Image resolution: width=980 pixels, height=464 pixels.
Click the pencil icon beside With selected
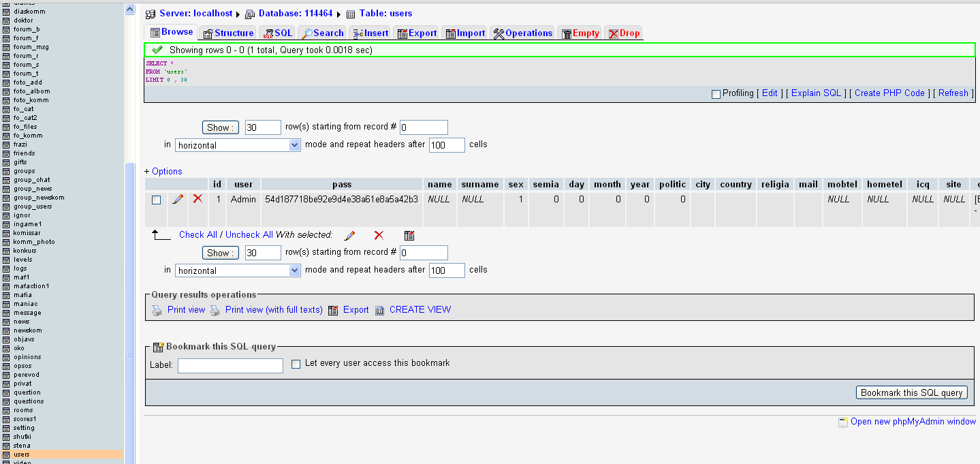coord(349,236)
